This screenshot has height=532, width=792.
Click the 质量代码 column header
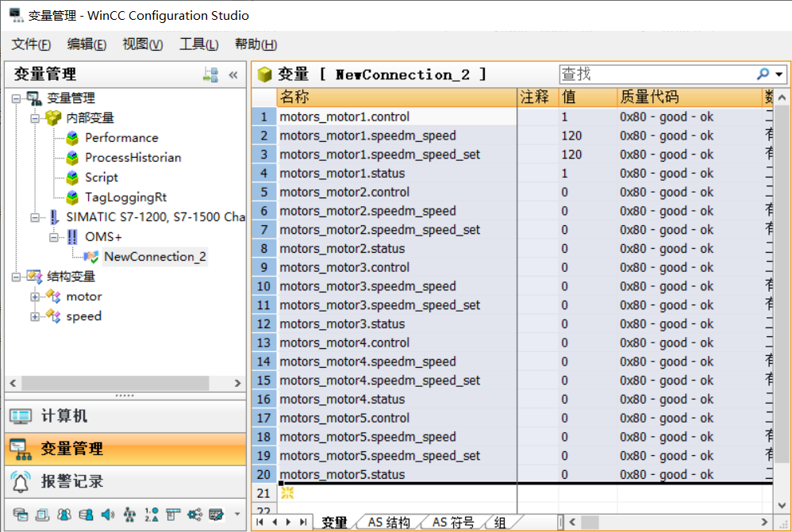coord(649,98)
